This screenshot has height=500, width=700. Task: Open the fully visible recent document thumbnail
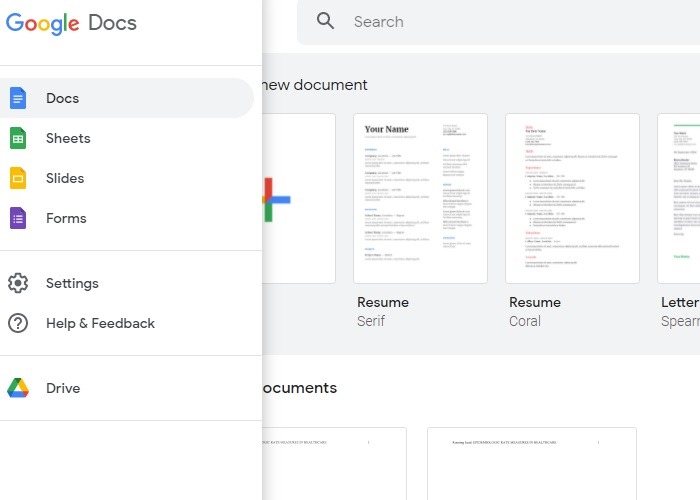point(532,463)
